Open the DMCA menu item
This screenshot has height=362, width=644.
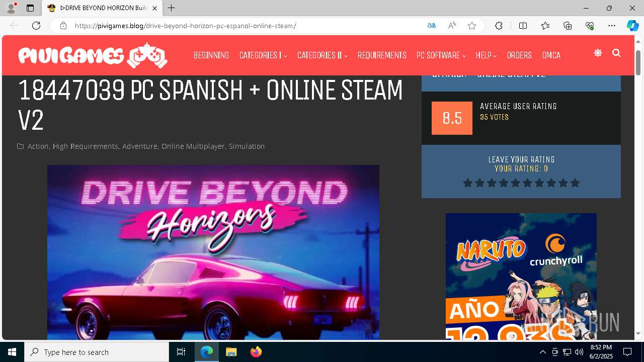click(x=551, y=55)
